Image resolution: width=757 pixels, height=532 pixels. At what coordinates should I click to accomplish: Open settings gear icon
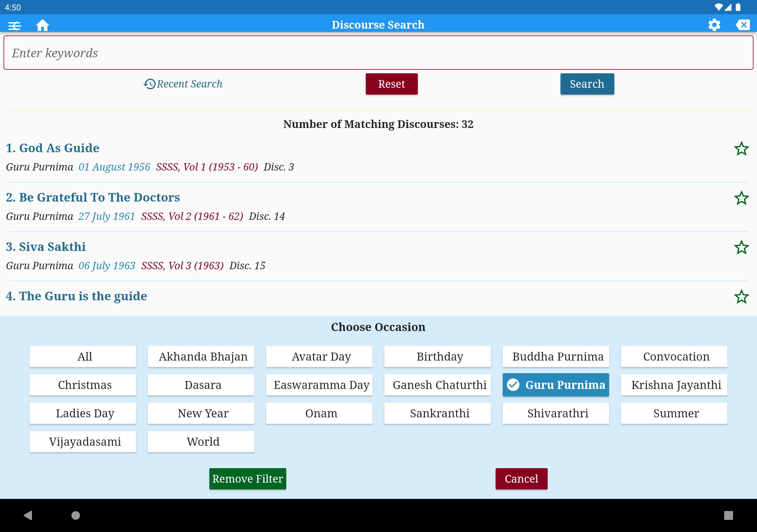click(x=714, y=25)
